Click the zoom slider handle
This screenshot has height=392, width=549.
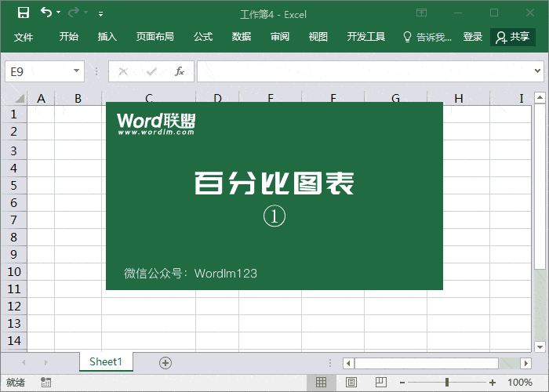click(446, 382)
